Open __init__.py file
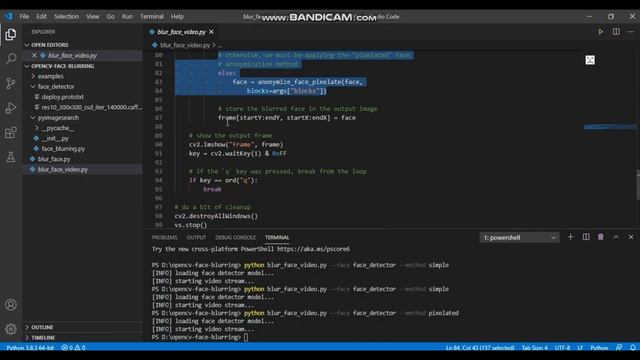 [x=55, y=138]
